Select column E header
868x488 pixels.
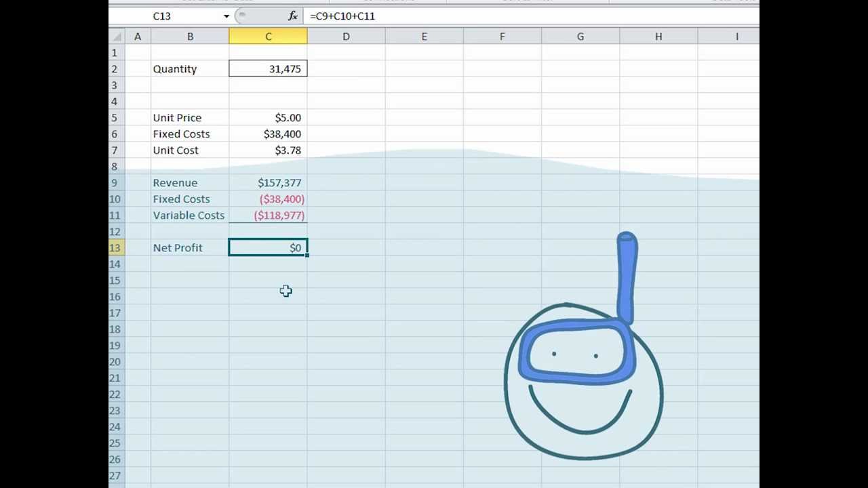click(424, 37)
